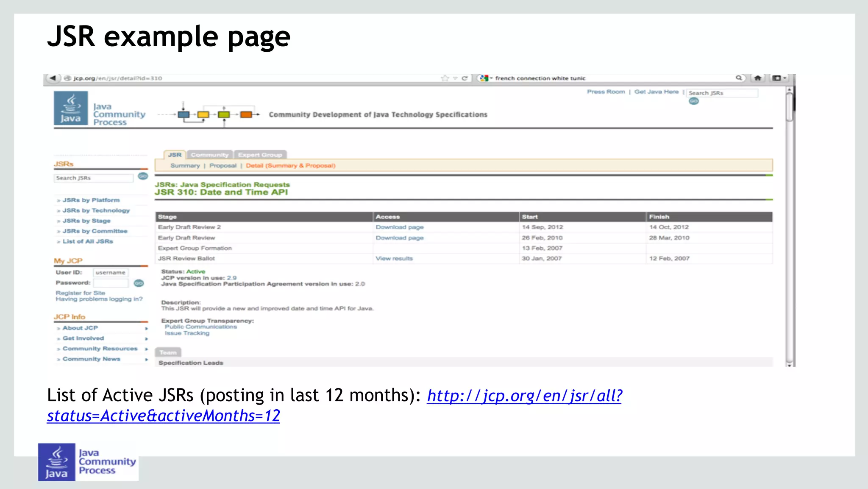
Task: Click the Stage column header
Action: coord(264,217)
